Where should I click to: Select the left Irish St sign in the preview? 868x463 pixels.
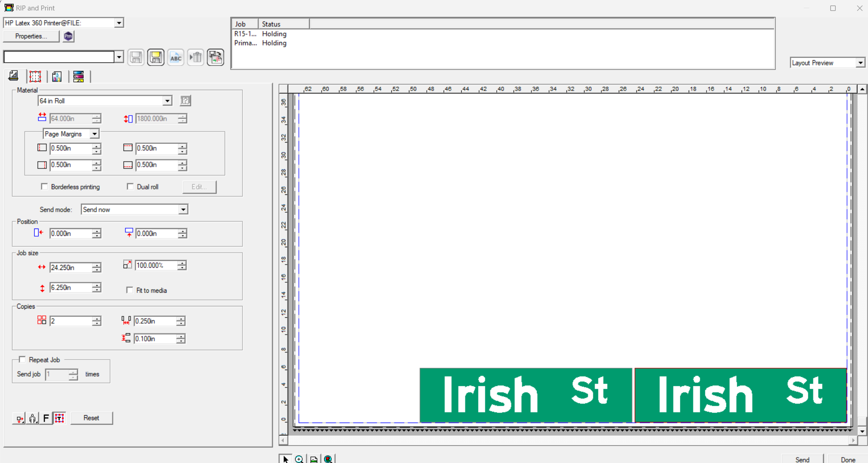tap(526, 395)
